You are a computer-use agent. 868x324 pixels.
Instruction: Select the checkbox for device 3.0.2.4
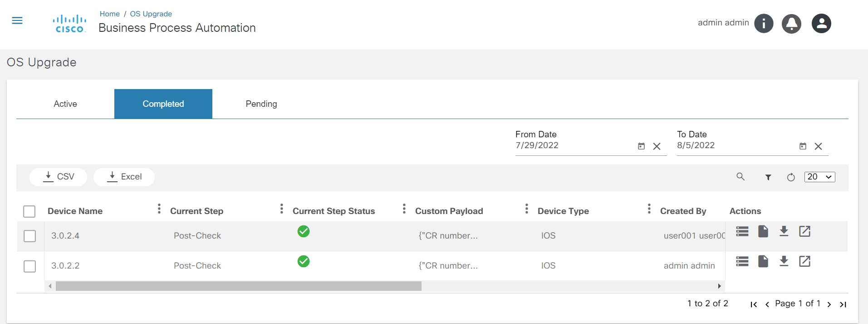click(x=29, y=236)
